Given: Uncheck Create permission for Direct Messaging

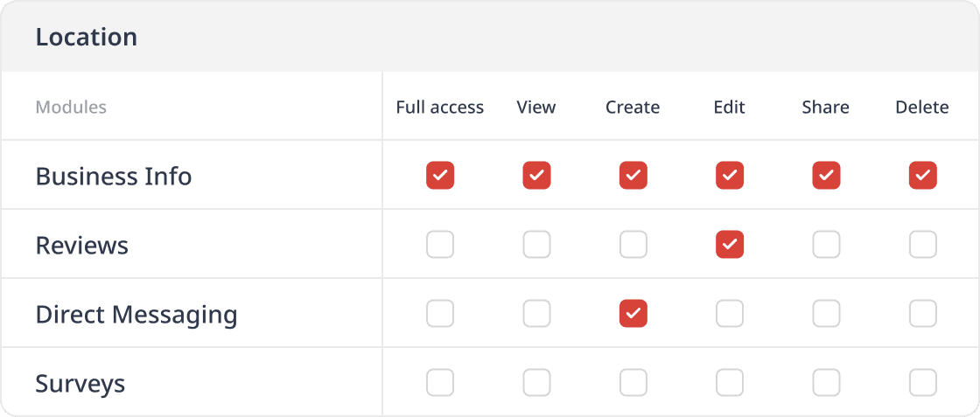Looking at the screenshot, I should pos(633,314).
